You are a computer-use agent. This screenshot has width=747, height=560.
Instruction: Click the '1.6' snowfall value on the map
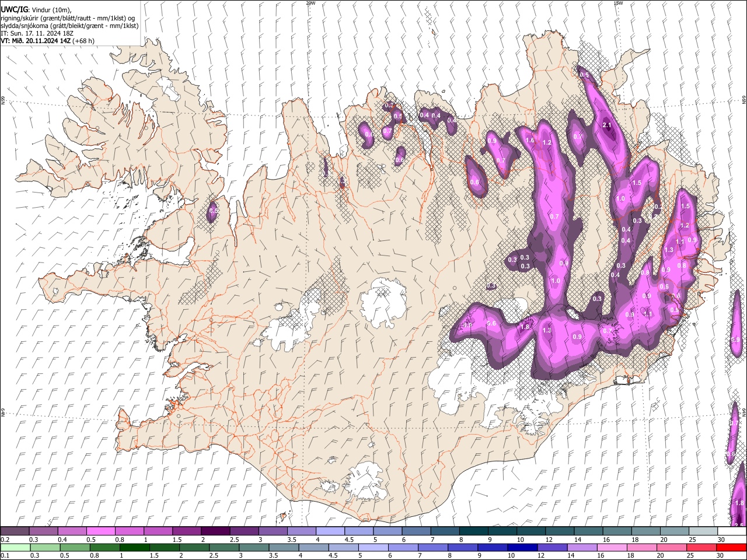point(530,141)
